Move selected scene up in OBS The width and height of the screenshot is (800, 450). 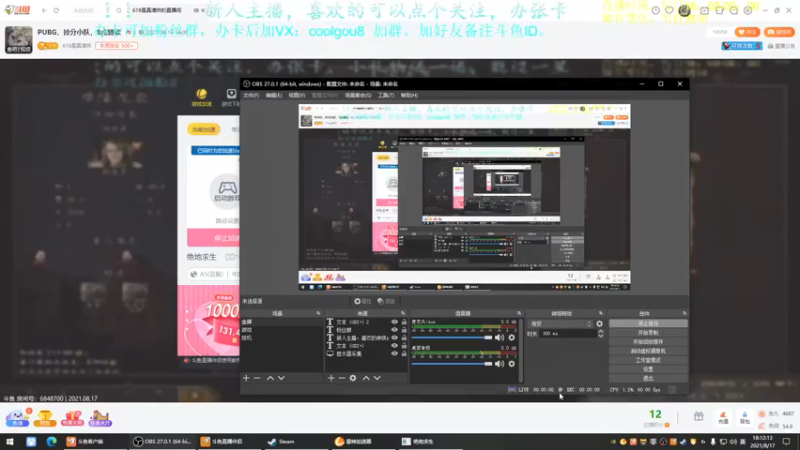point(270,378)
